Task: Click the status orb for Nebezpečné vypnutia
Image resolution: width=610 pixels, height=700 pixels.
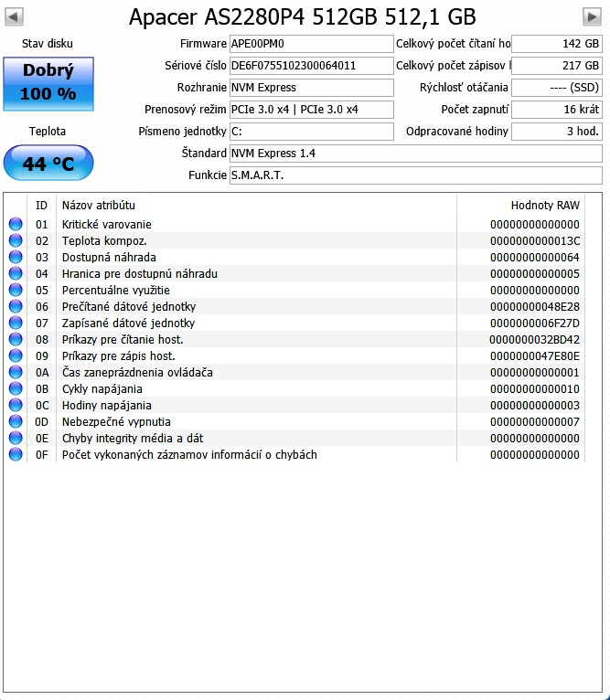Action: (16, 421)
